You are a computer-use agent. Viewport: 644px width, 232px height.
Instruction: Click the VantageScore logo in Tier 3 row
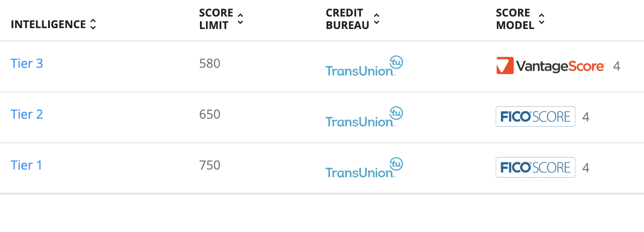[x=550, y=66]
